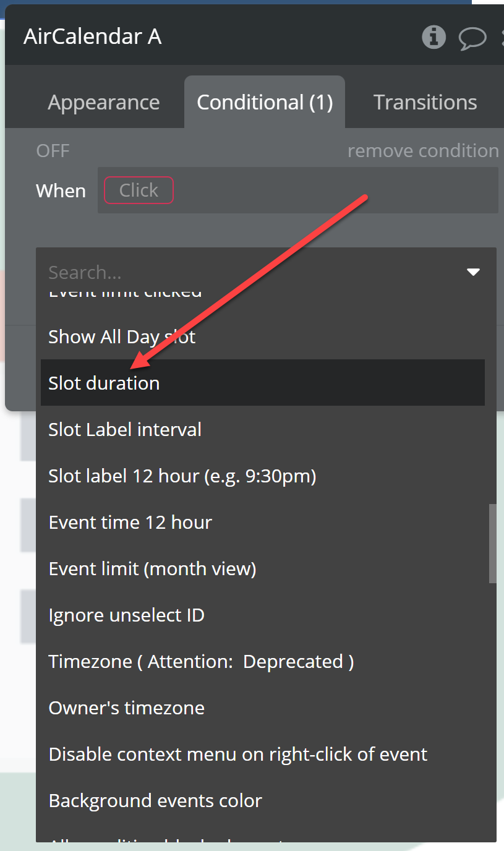Choose Show All Day slot option
Screen dimensions: 504x851
click(x=263, y=336)
